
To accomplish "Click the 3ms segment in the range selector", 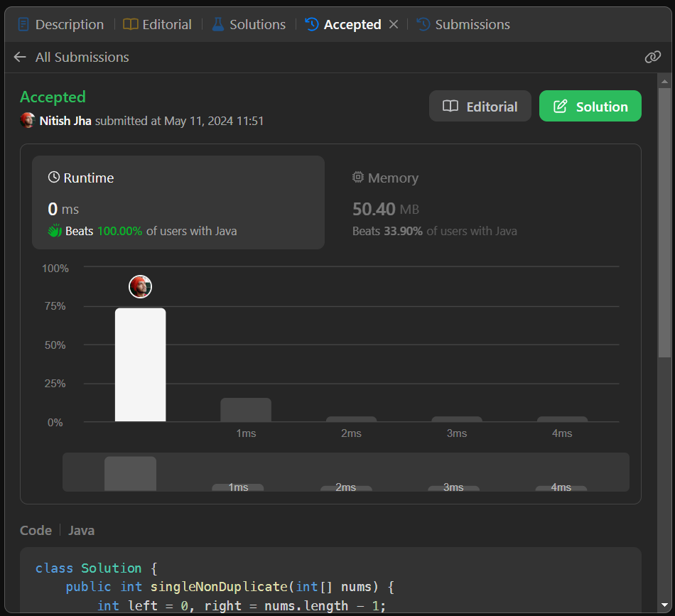I will [x=453, y=487].
